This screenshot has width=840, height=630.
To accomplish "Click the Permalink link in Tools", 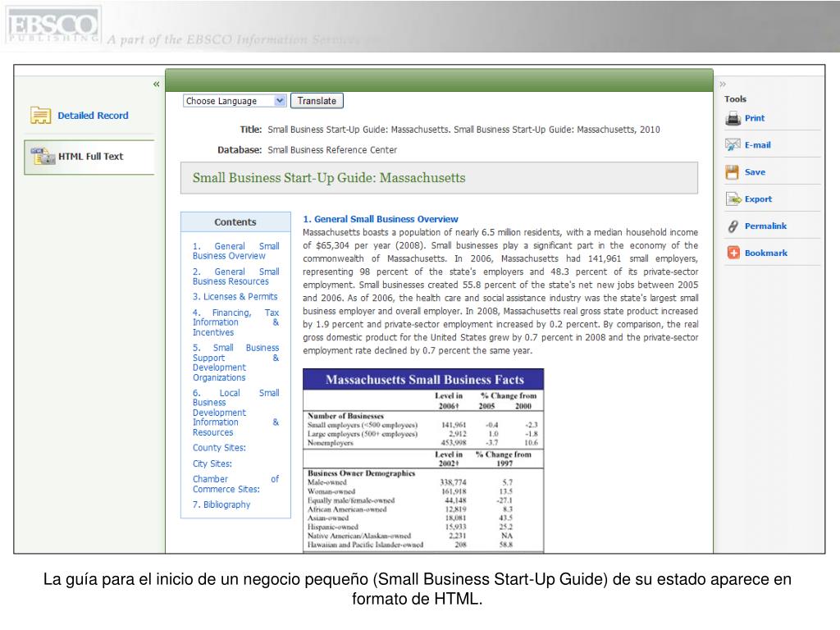I will (765, 226).
